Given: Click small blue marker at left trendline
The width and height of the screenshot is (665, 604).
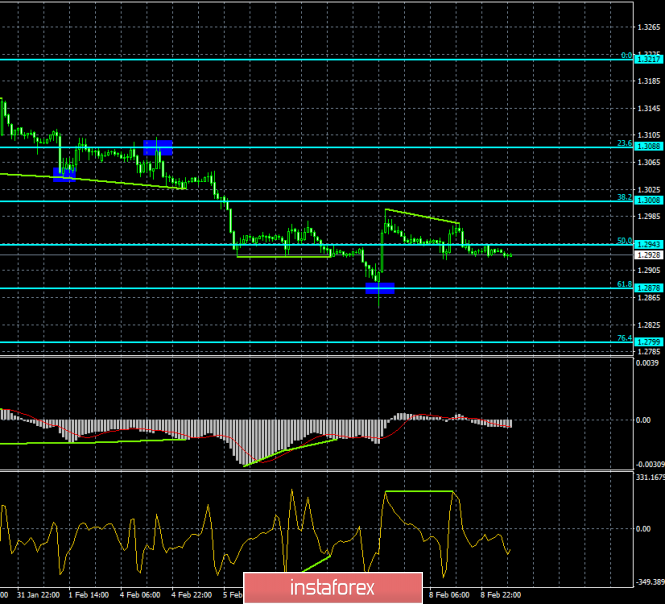Looking at the screenshot, I should [x=63, y=175].
